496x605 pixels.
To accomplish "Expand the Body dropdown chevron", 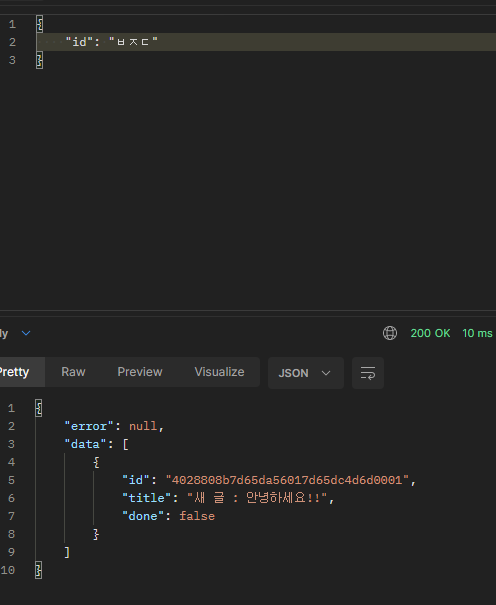I will click(x=26, y=333).
